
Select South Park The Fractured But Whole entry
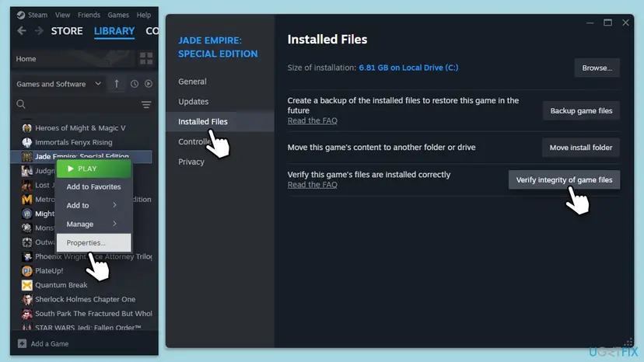coord(93,314)
